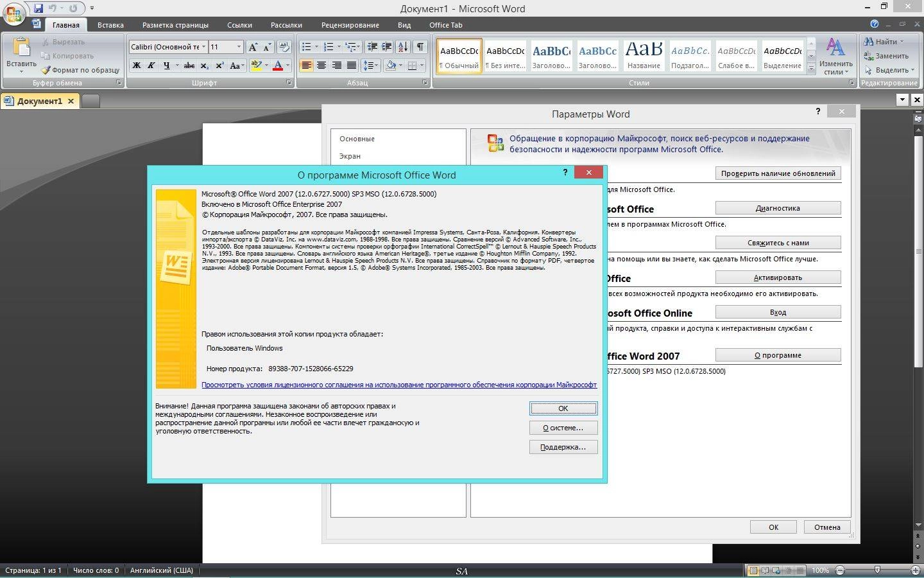Click Replace (Заменить) in the editing group

(887, 56)
